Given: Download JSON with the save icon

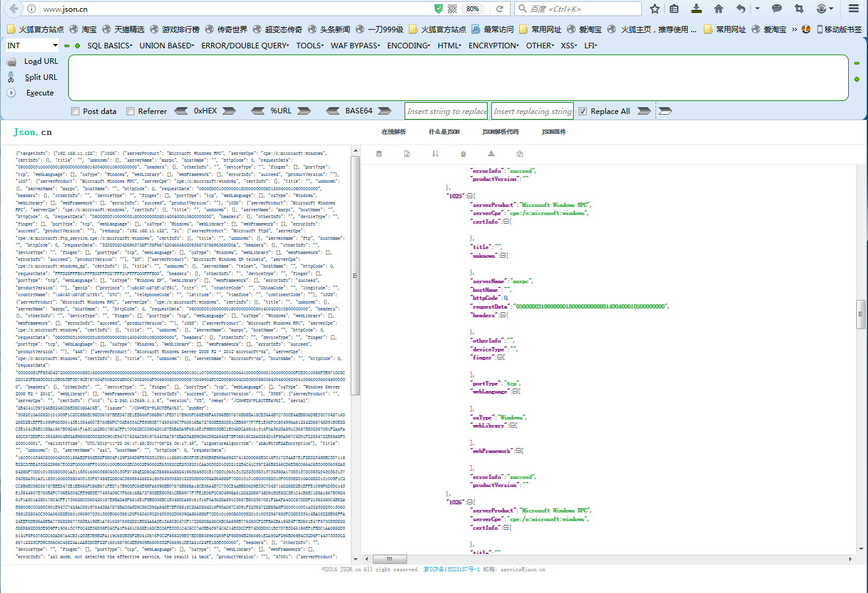Looking at the screenshot, I should [491, 154].
